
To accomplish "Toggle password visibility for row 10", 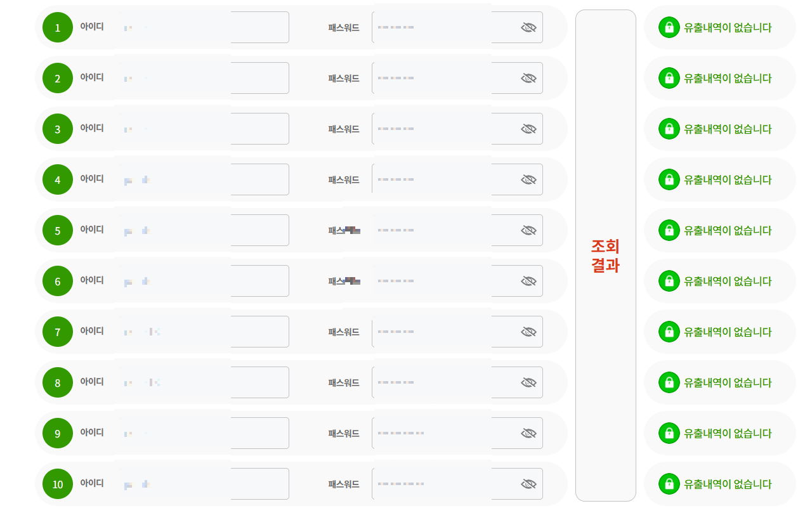I will click(528, 483).
